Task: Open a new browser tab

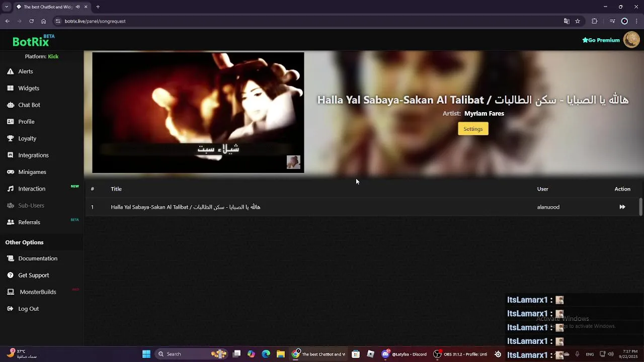Action: [x=98, y=7]
